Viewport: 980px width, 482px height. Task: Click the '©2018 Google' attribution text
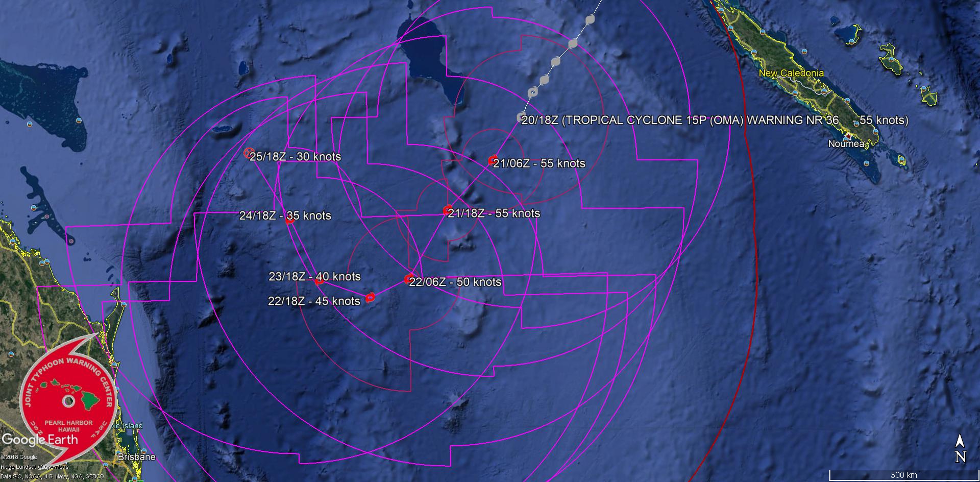[x=18, y=457]
